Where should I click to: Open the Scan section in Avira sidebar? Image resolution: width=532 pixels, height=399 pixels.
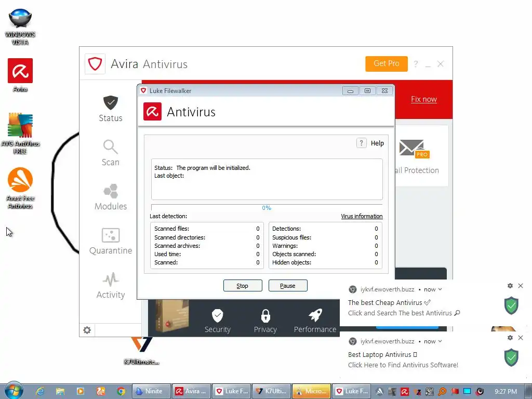pos(110,153)
